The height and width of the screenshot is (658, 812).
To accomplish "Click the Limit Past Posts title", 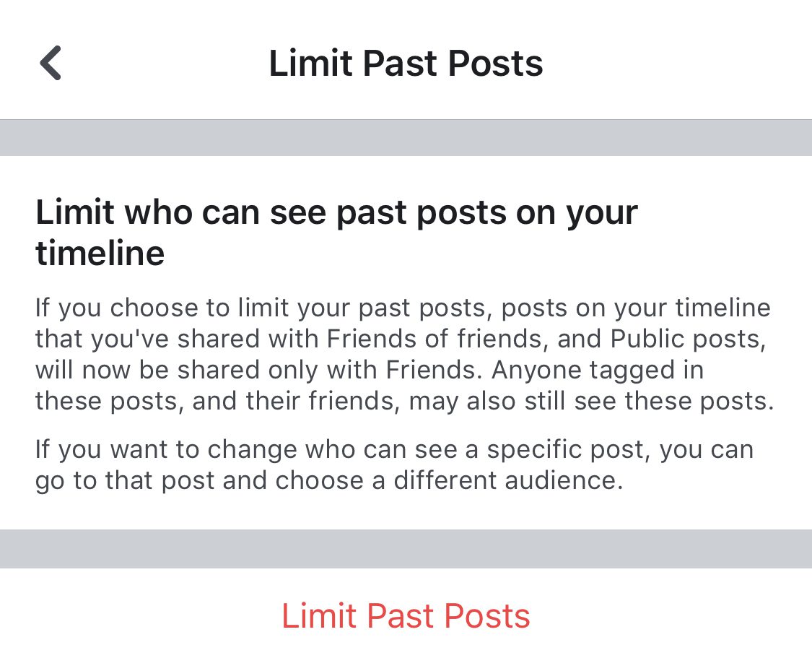I will click(406, 63).
